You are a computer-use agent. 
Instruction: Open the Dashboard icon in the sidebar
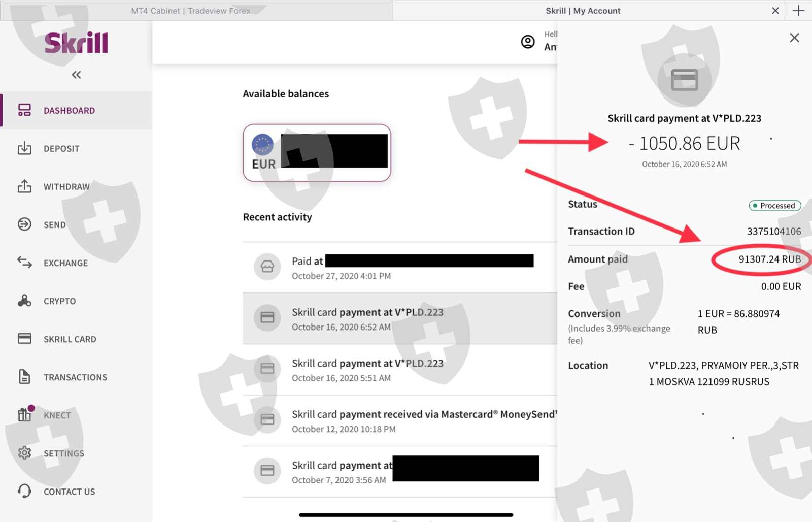coord(24,110)
